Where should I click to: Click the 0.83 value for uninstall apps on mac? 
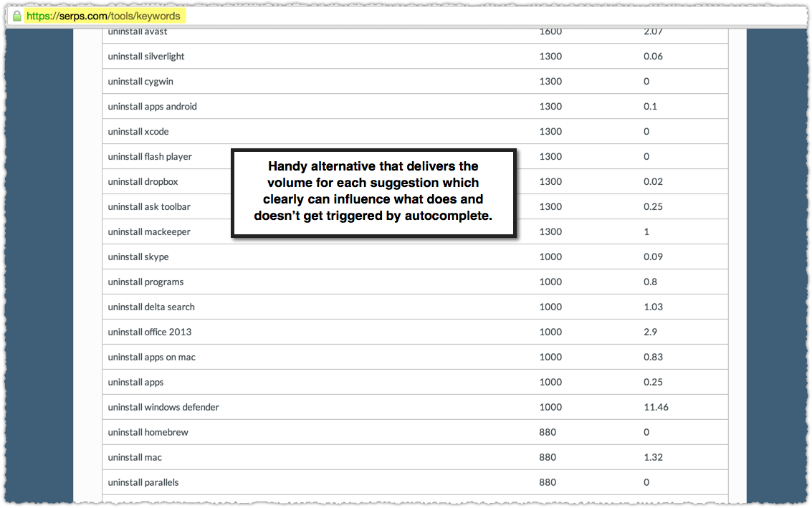(x=653, y=358)
